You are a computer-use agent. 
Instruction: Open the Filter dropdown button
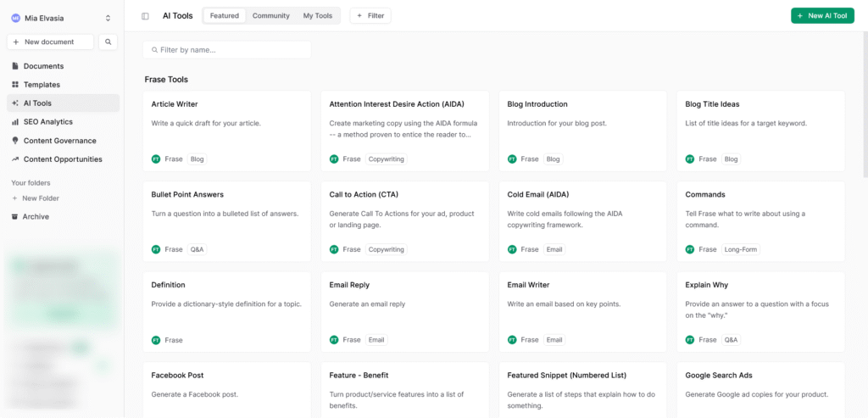click(x=370, y=16)
